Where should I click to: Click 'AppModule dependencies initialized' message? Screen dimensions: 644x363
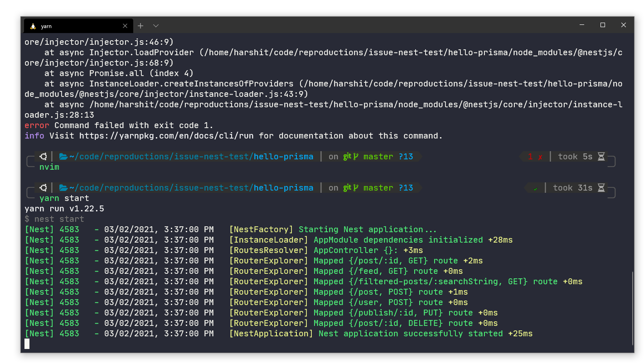pos(398,240)
